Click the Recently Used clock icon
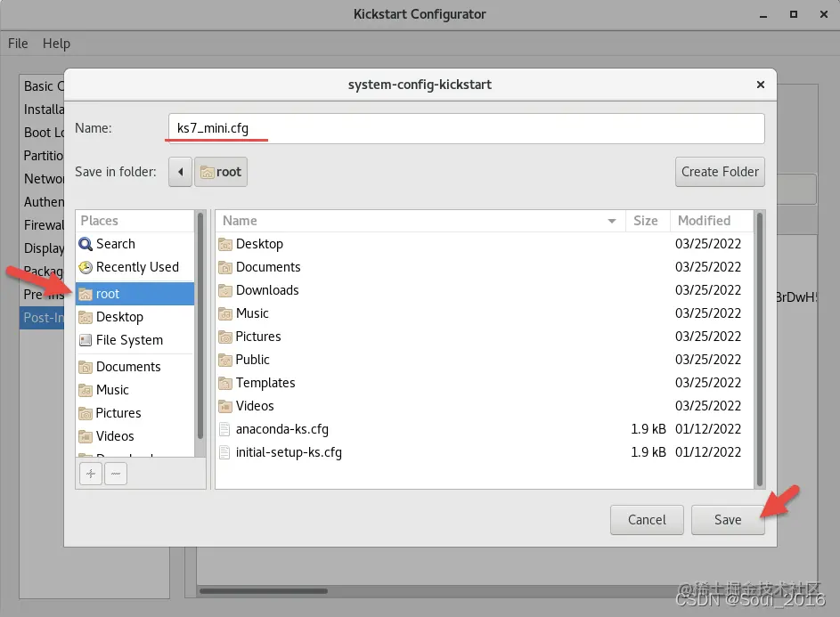 [86, 267]
